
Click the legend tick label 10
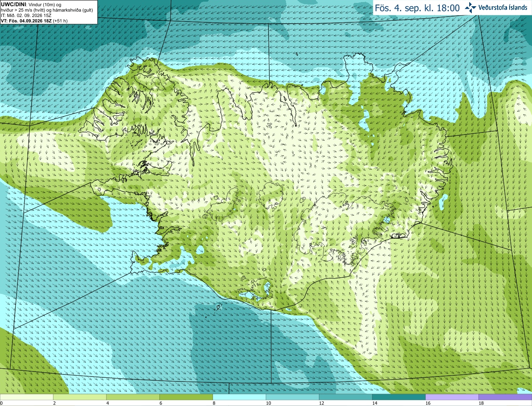pos(268,403)
